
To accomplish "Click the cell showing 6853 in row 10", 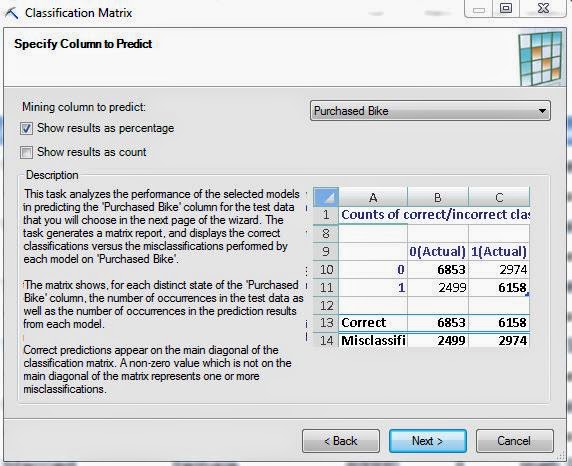I will [x=438, y=270].
